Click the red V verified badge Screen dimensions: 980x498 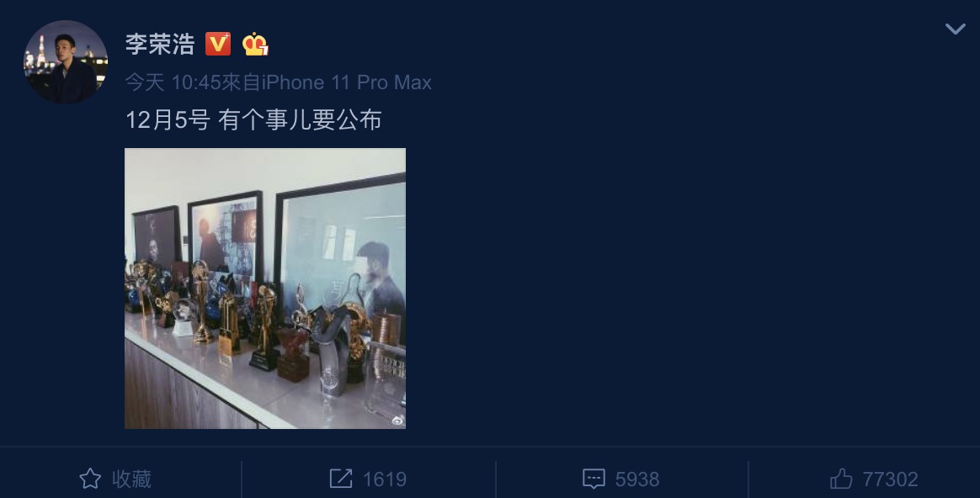[218, 45]
